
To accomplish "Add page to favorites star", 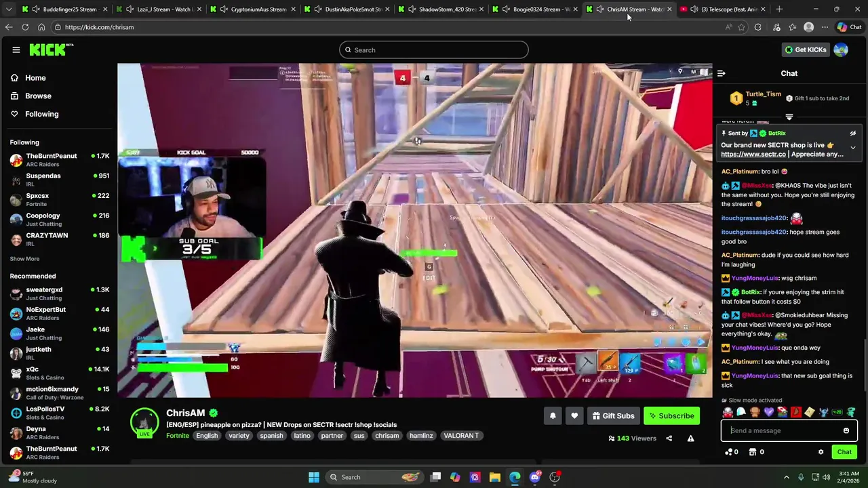I will coord(741,27).
